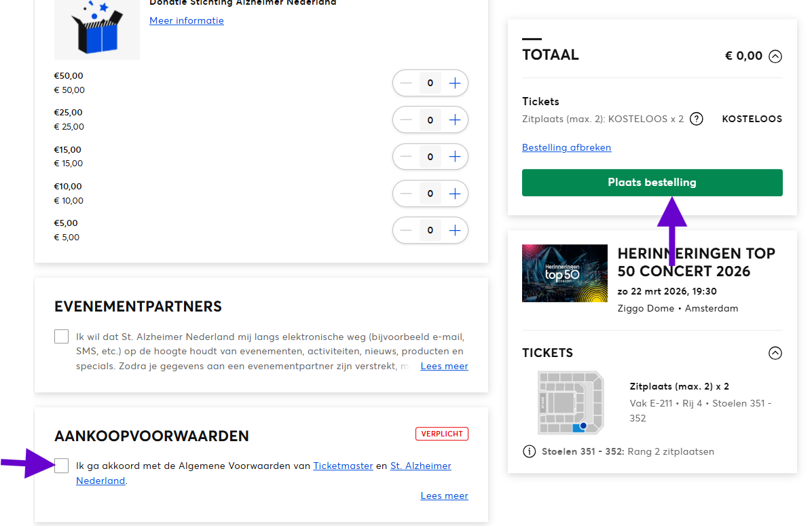Collapse the TOTAAL section chevron
812x526 pixels.
[x=775, y=56]
